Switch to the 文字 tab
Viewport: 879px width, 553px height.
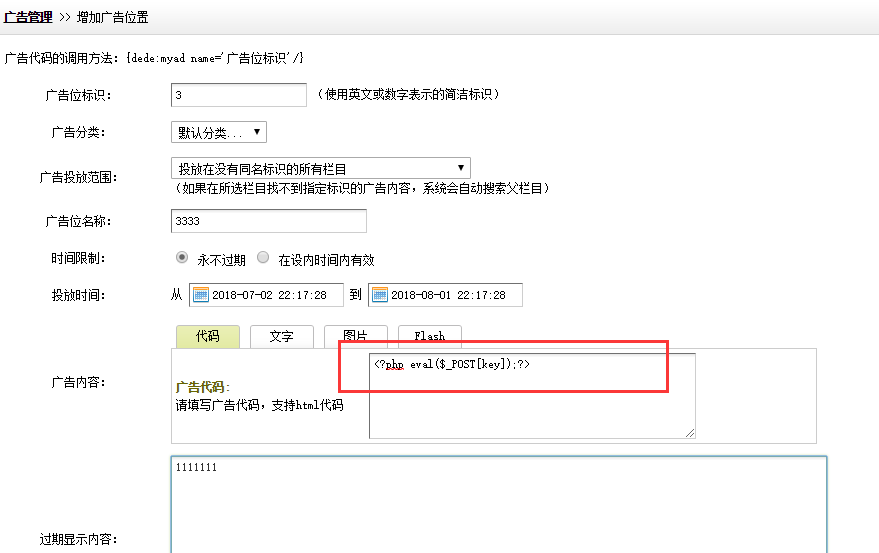(x=281, y=337)
